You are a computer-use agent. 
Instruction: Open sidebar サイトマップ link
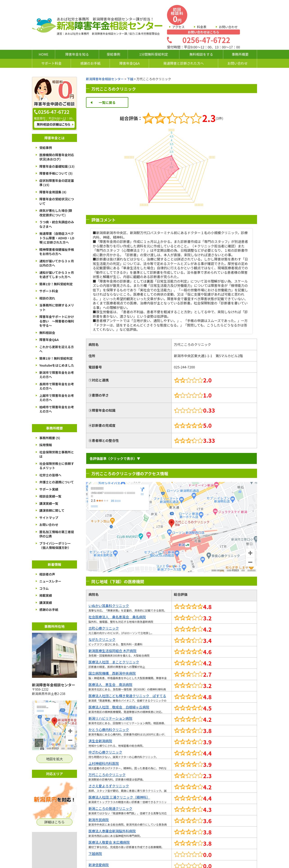click(x=49, y=518)
